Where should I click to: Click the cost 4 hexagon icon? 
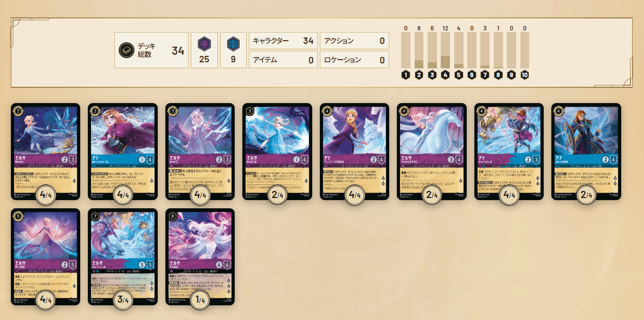(x=446, y=75)
